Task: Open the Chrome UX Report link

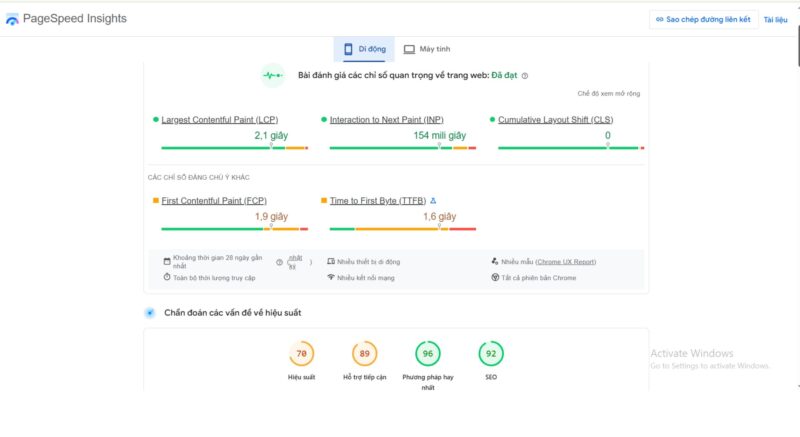Action: click(566, 260)
